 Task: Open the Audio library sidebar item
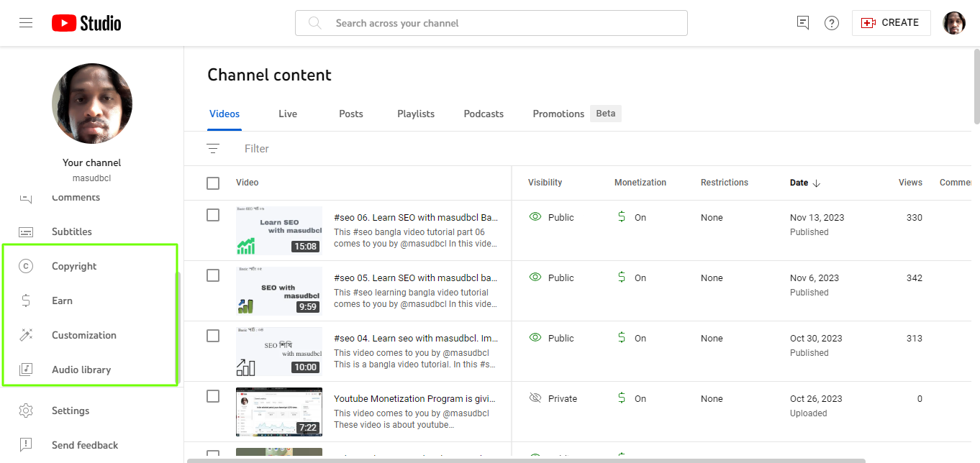pos(90,370)
